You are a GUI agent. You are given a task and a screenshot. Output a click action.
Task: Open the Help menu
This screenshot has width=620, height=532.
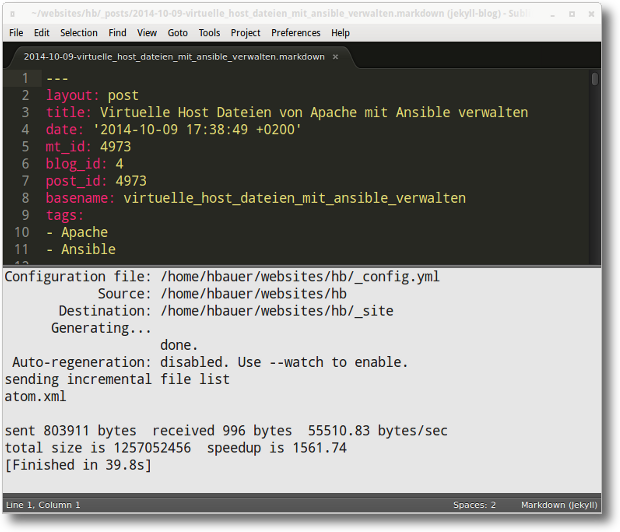click(x=340, y=33)
